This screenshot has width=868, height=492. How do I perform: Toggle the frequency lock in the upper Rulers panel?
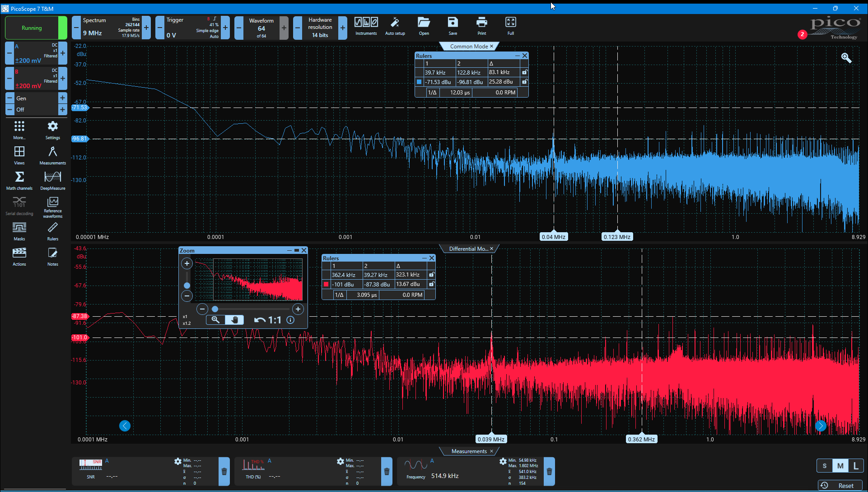click(x=524, y=72)
